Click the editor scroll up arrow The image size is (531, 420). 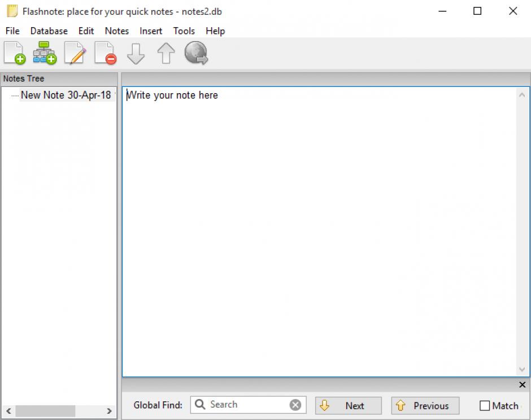522,95
